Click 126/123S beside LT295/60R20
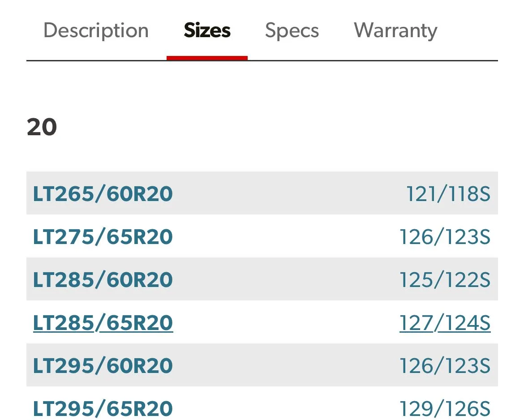 tap(445, 365)
